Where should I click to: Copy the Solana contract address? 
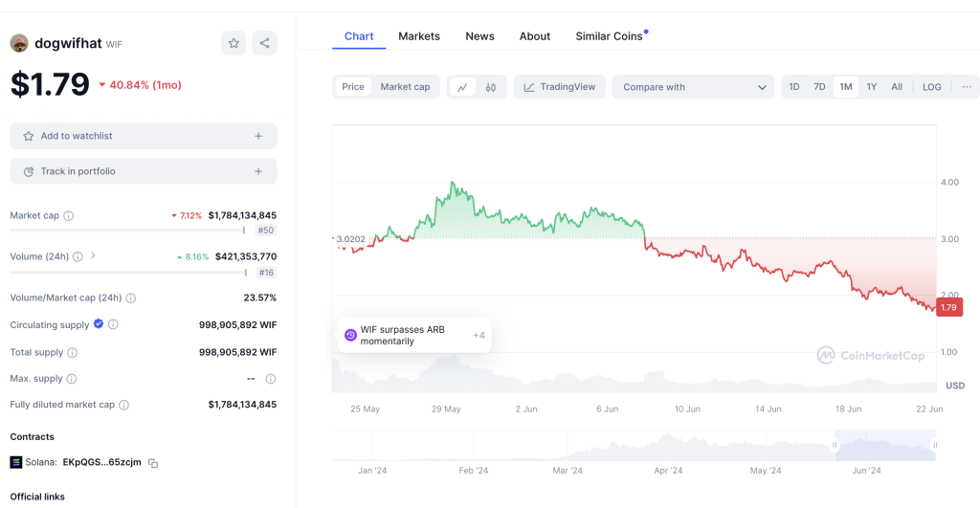point(153,463)
